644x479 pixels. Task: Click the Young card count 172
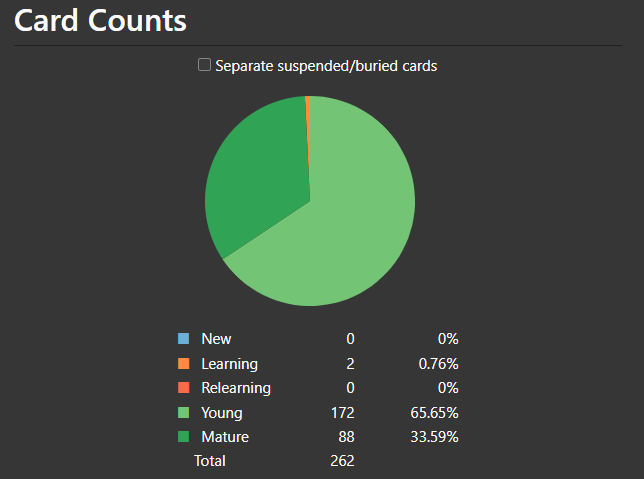click(x=342, y=412)
